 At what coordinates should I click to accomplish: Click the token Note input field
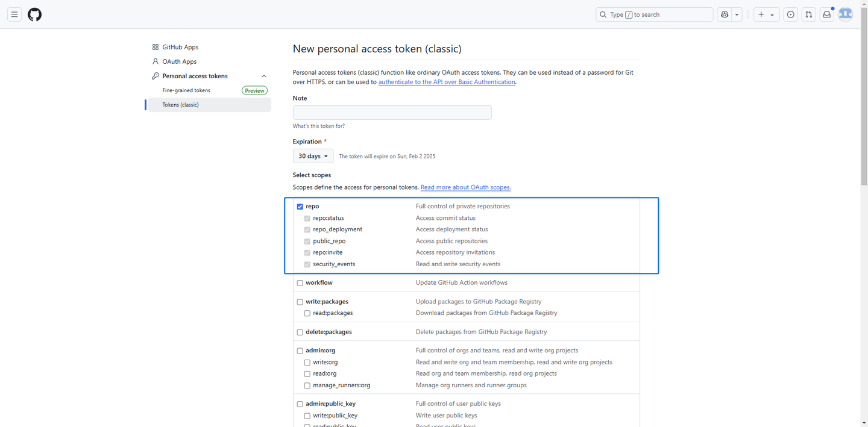392,113
